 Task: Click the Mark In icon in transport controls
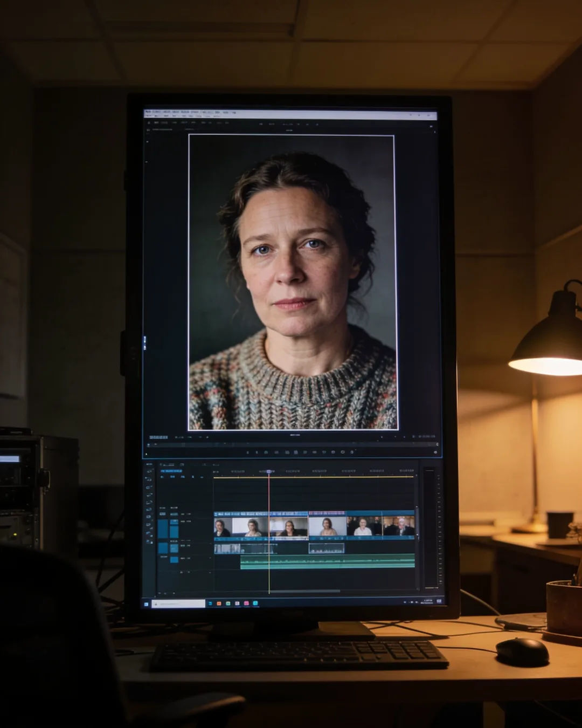[x=257, y=452]
